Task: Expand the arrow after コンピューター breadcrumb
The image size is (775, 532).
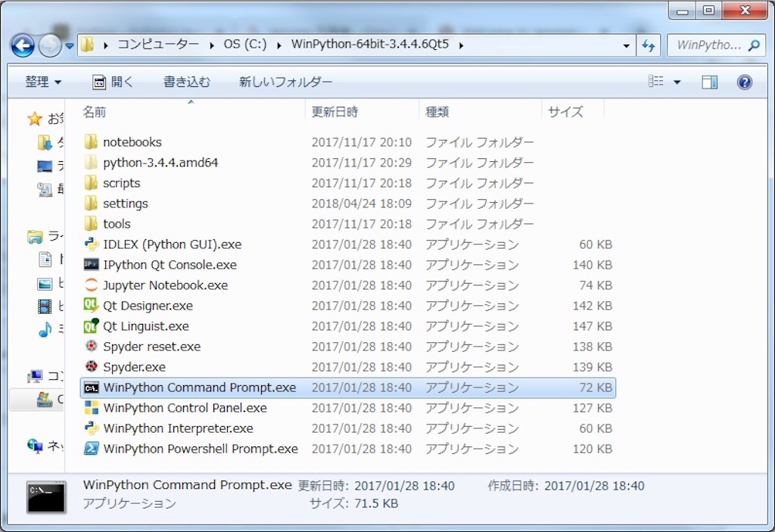Action: pyautogui.click(x=212, y=45)
